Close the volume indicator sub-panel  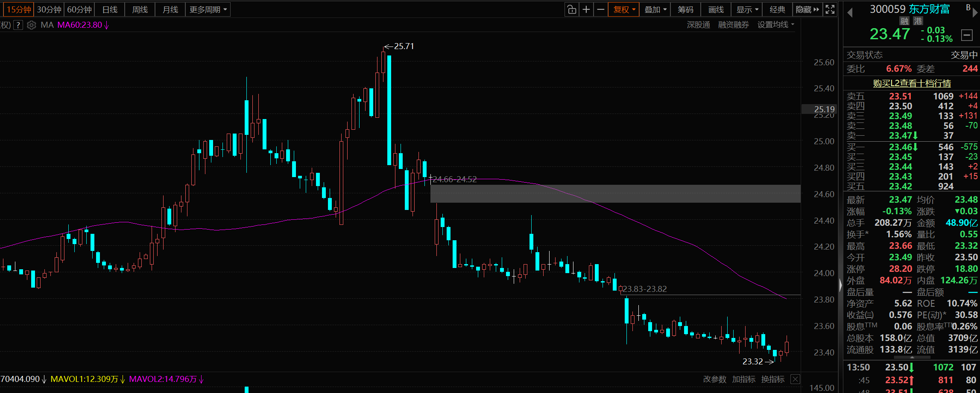pyautogui.click(x=795, y=379)
